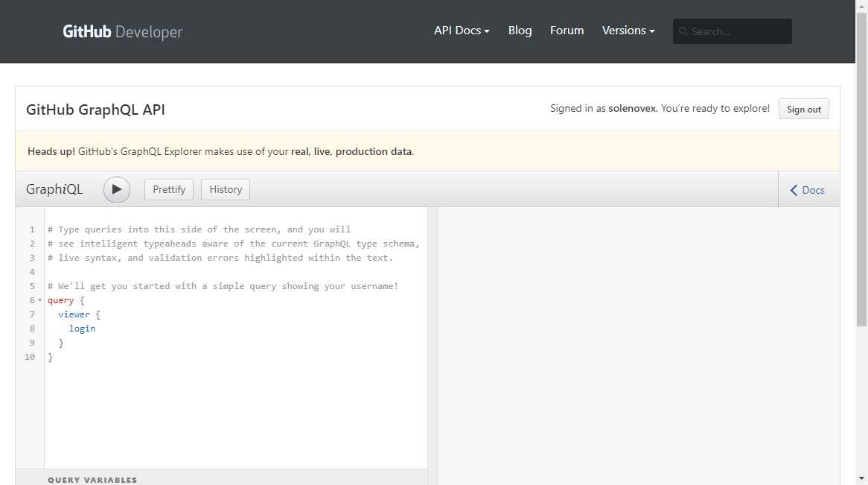Click the viewer field in the editor
Image resolution: width=868 pixels, height=485 pixels.
click(x=74, y=314)
